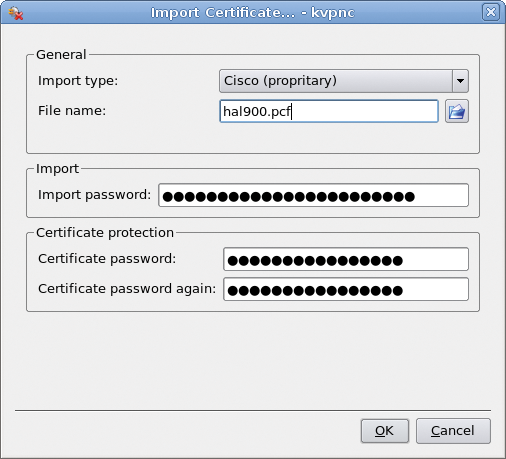Viewport: 506px width, 459px height.
Task: Expand the import type dropdown arrow
Action: click(460, 81)
